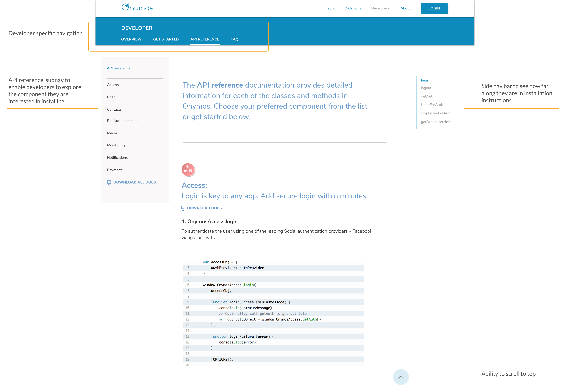Image resolution: width=582 pixels, height=392 pixels.
Task: Click code line 'authProvider: authProvider'
Action: 237,268
